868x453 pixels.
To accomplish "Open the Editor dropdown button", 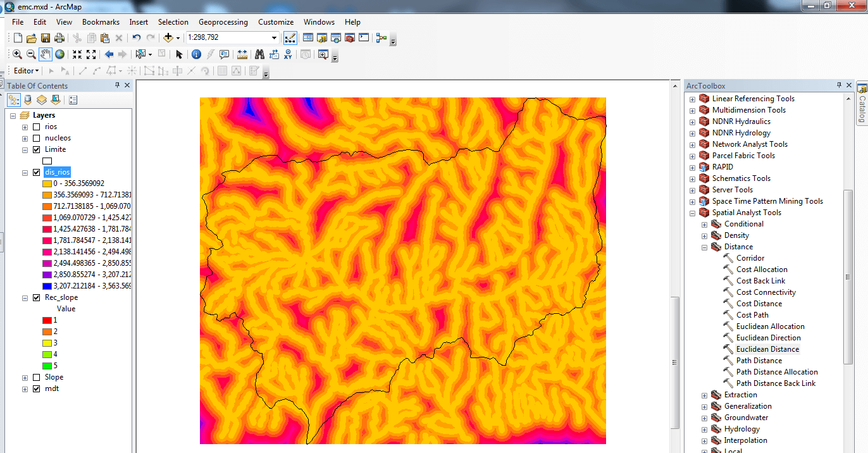I will (x=26, y=71).
